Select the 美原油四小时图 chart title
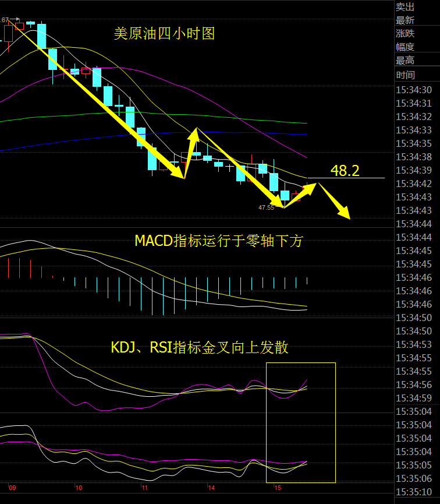Image resolution: width=440 pixels, height=504 pixels. (x=164, y=34)
